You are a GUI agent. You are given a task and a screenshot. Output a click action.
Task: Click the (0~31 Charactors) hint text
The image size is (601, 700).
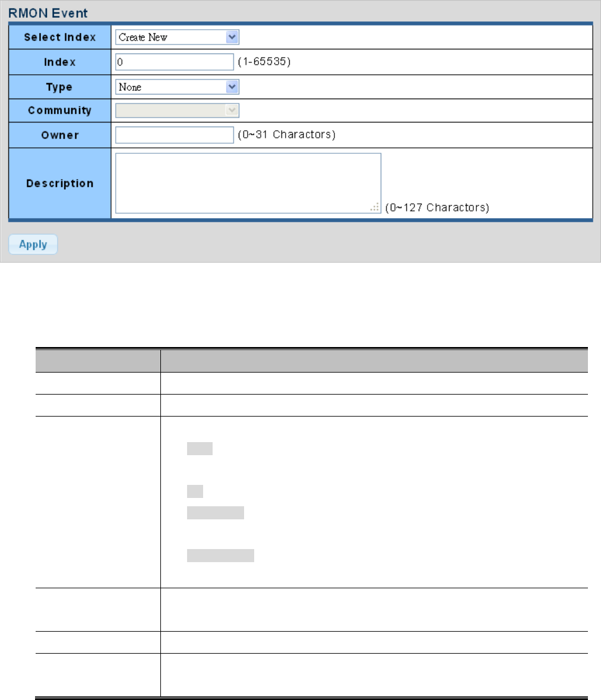pyautogui.click(x=286, y=135)
